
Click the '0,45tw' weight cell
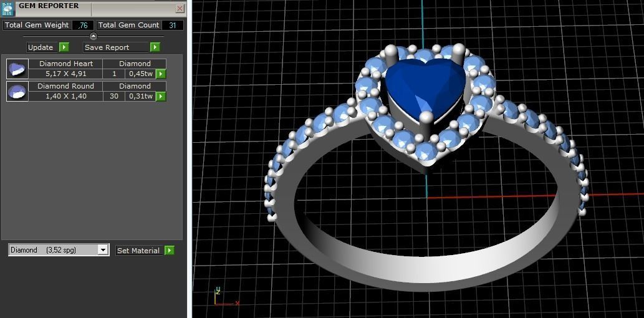pos(140,74)
